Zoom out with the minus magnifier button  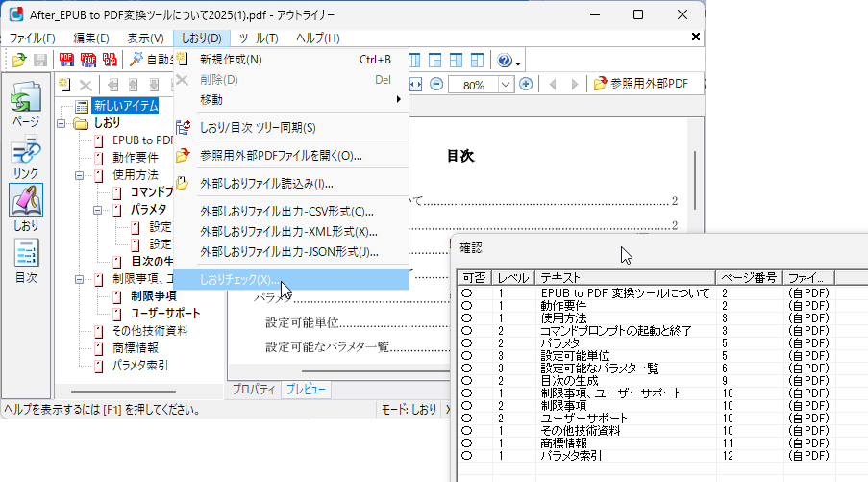(x=436, y=85)
